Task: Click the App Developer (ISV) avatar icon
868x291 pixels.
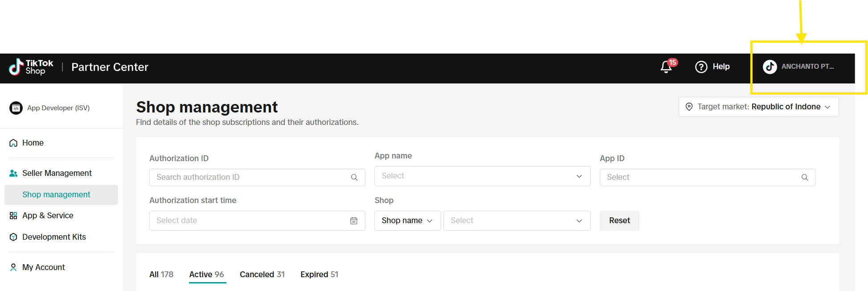Action: point(16,108)
